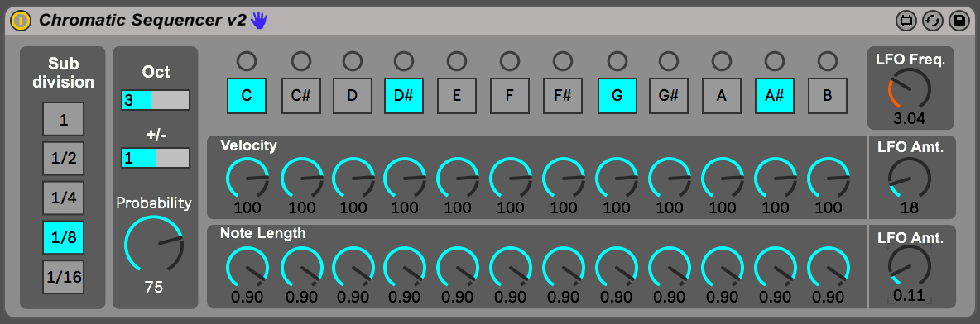Click the blue hand icon beside title
Screen dimensions: 980x324
coord(258,21)
